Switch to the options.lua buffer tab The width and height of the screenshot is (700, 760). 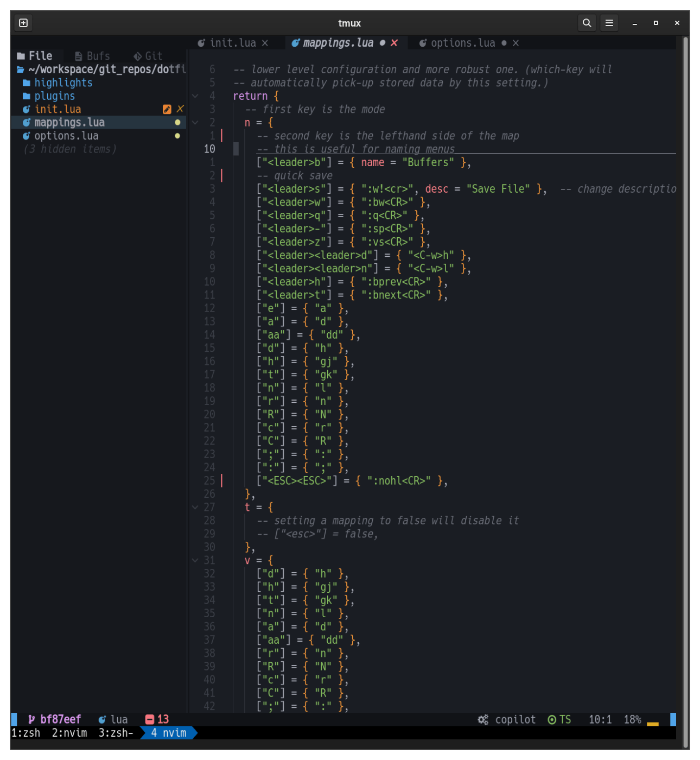click(x=457, y=43)
